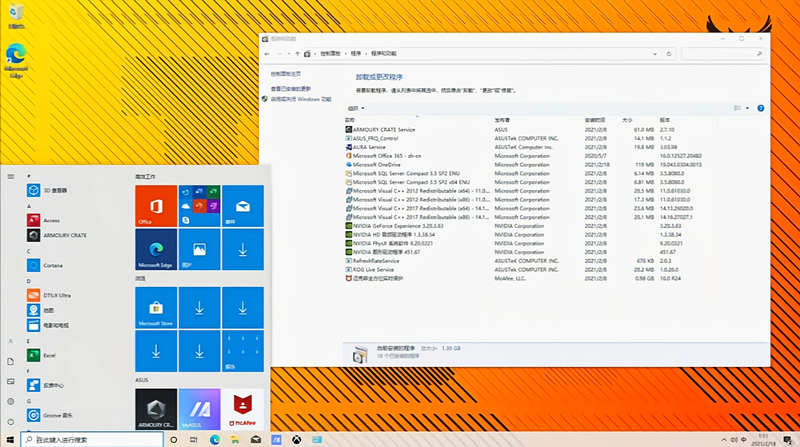The image size is (800, 447).
Task: Expand the address bar history dropdown
Action: (655, 54)
